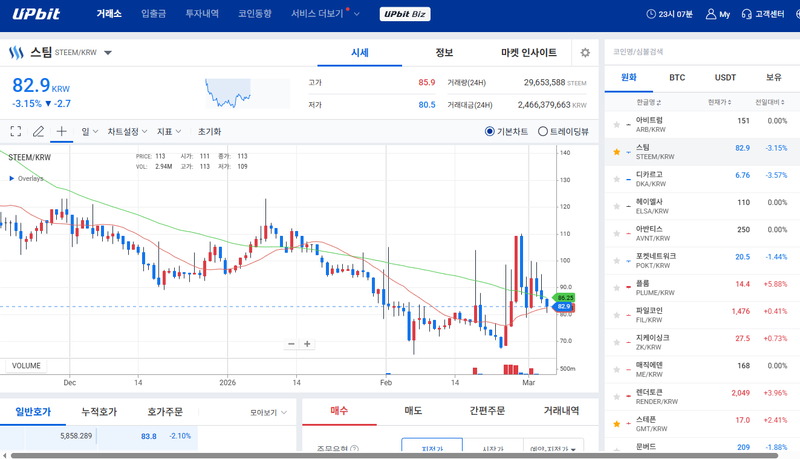Zoom in the chart with plus button
Viewport: 800px width, 459px height.
pyautogui.click(x=307, y=344)
